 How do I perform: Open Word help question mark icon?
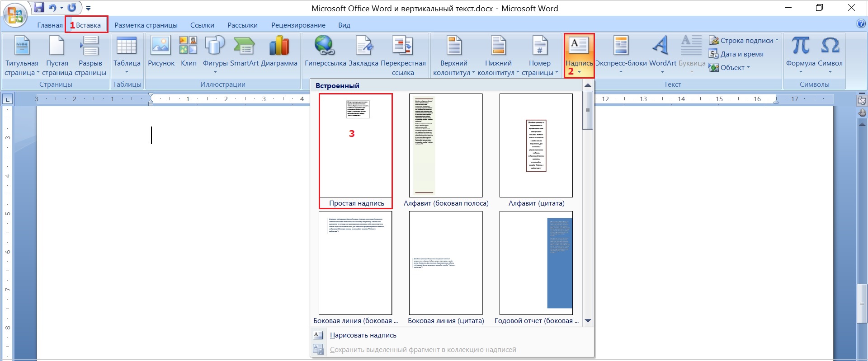coord(861,24)
